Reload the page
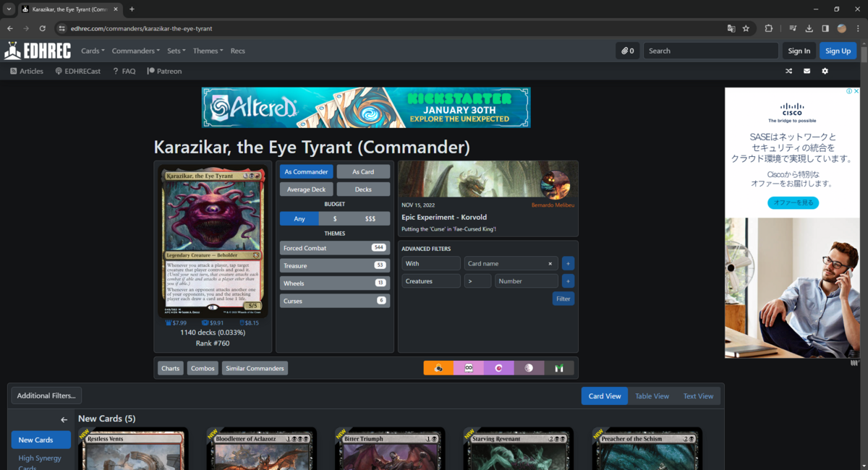Image resolution: width=868 pixels, height=470 pixels. [x=43, y=28]
